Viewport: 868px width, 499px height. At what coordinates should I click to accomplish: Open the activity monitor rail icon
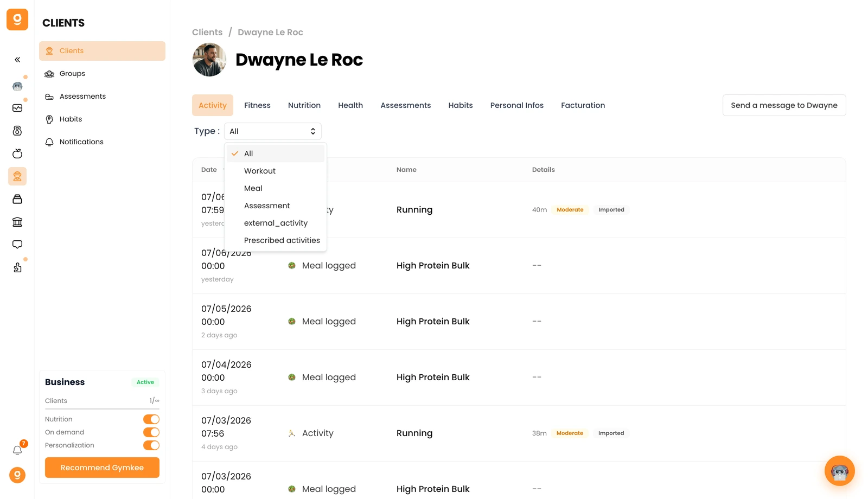click(17, 108)
